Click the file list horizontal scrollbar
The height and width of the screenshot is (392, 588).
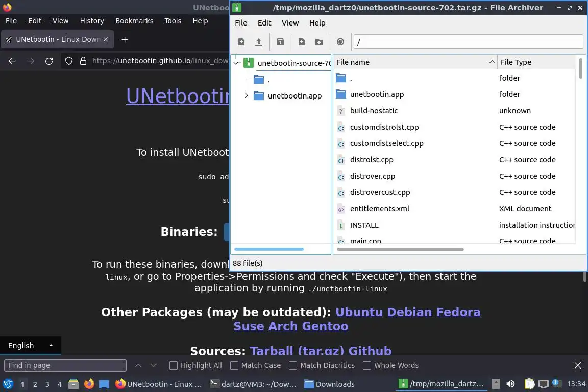pyautogui.click(x=400, y=249)
